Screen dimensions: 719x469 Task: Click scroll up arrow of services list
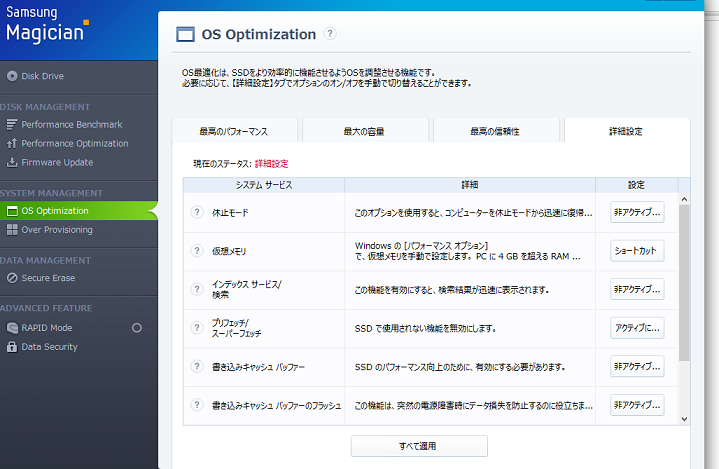click(684, 199)
